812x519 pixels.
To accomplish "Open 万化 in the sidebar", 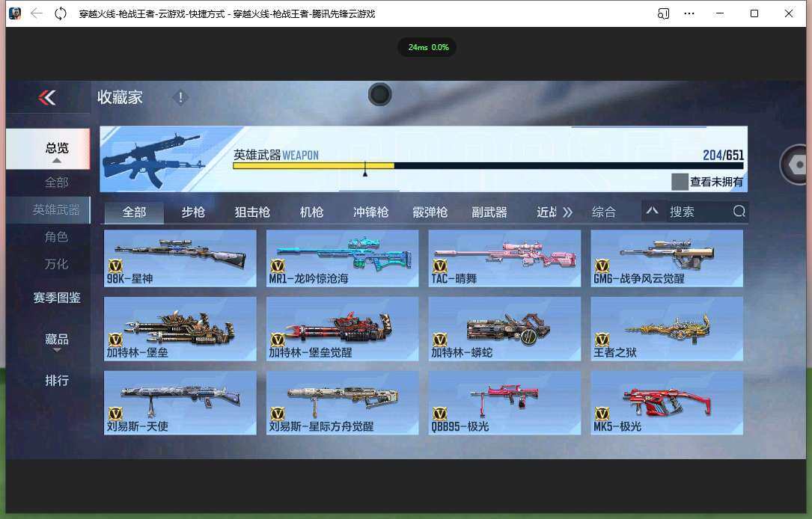I will (56, 264).
